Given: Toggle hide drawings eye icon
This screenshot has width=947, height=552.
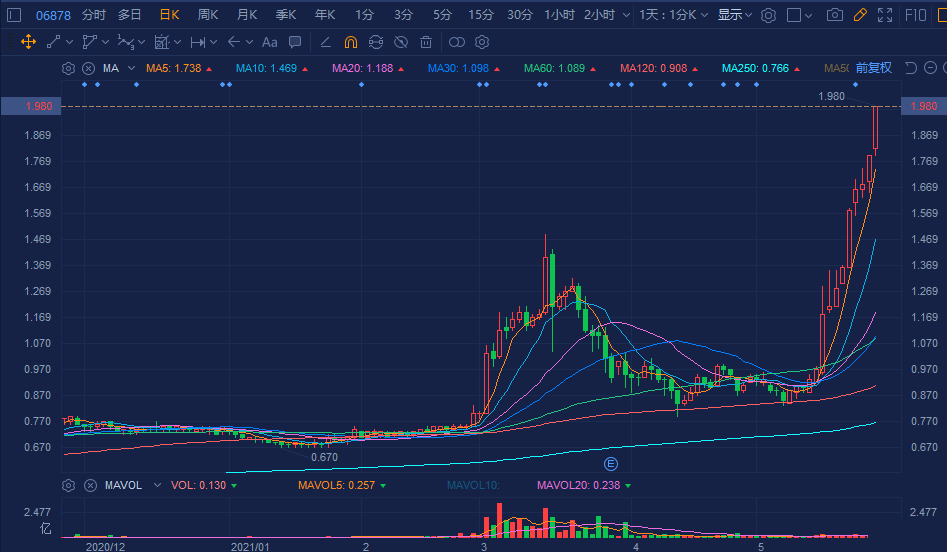Looking at the screenshot, I should click(401, 42).
